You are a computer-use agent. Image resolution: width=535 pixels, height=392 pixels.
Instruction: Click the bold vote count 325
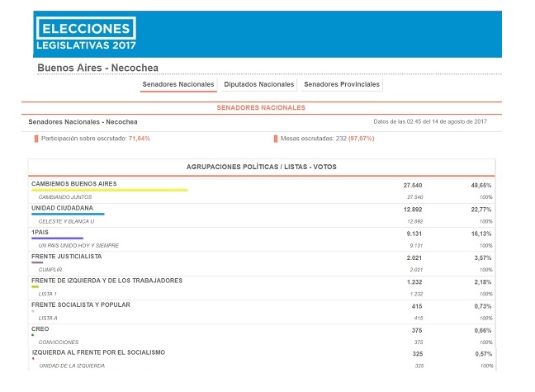418,354
